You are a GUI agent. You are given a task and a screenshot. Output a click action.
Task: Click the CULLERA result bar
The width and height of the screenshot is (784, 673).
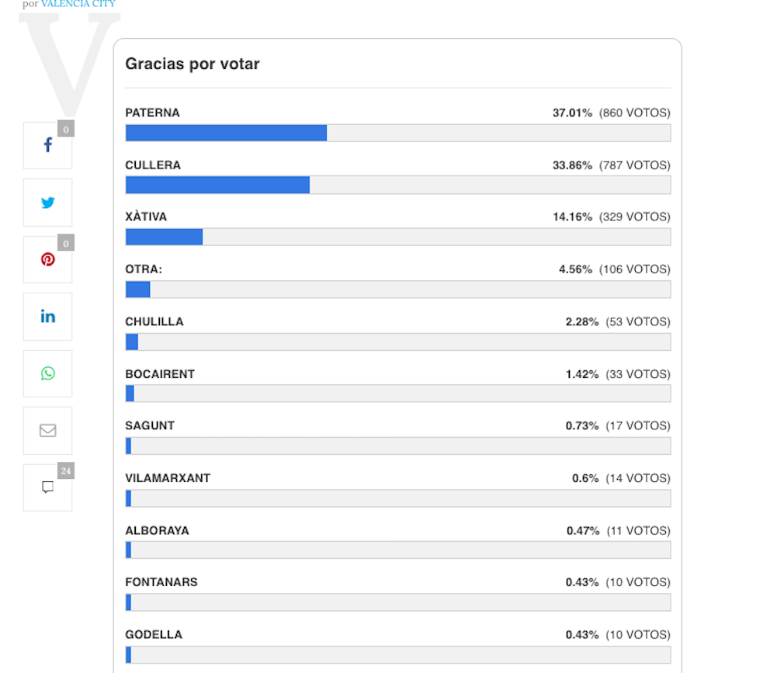[x=397, y=185]
